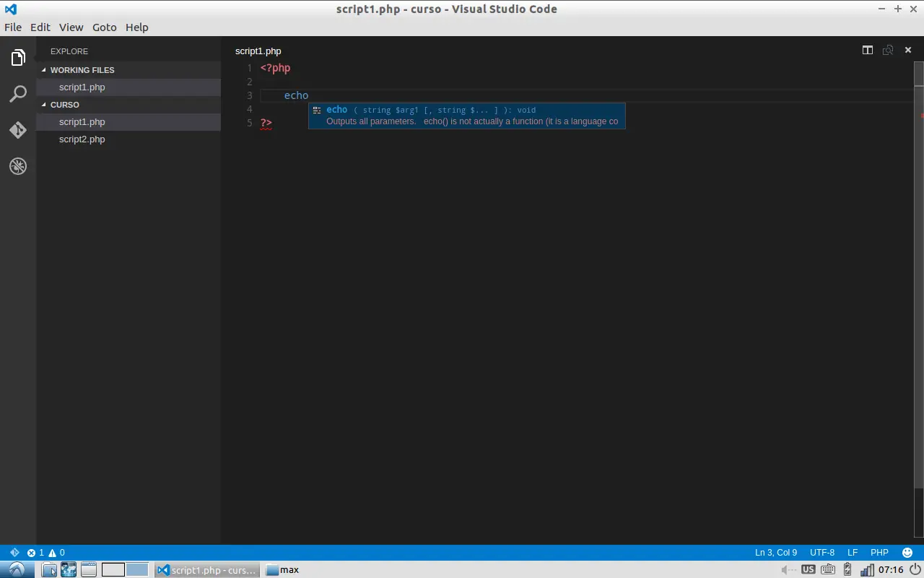Click the Open Changes icon in editor toolbar
The width and height of the screenshot is (924, 578).
tap(888, 50)
